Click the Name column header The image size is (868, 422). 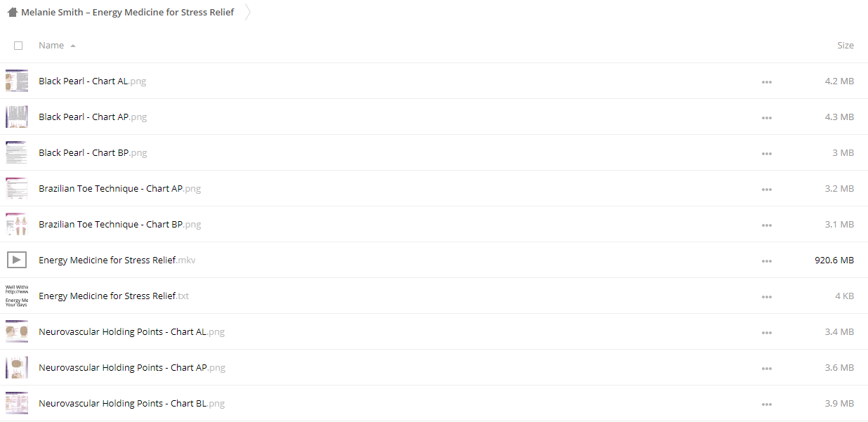click(51, 46)
